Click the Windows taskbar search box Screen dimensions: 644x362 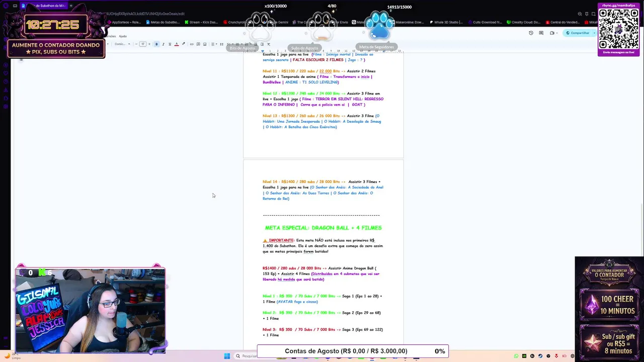coord(246,356)
